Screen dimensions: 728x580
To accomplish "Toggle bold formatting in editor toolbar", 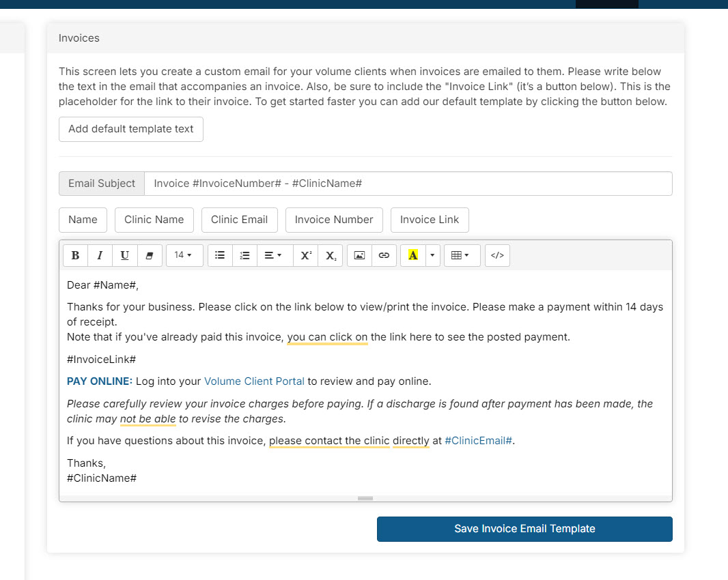I will (x=75, y=255).
